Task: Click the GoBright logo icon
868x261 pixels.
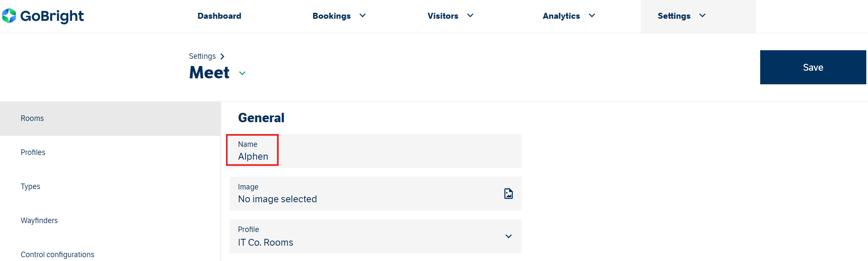Action: [x=9, y=16]
